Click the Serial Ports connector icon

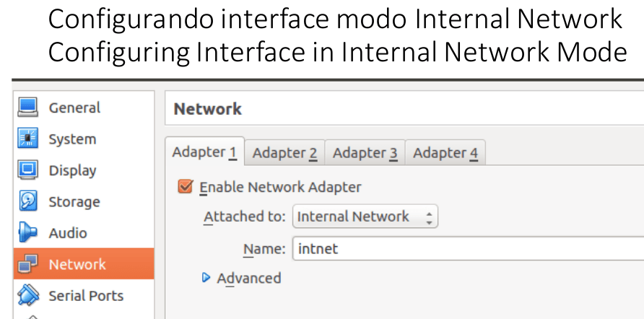(28, 294)
